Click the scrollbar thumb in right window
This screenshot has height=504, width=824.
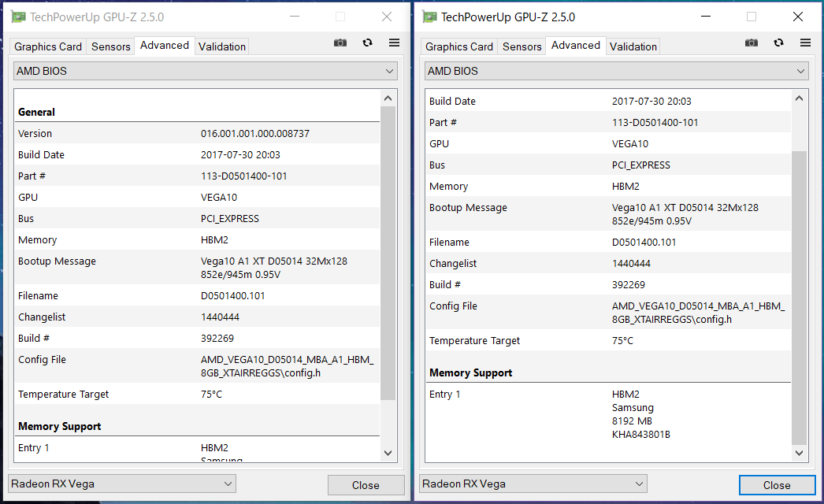(x=799, y=298)
